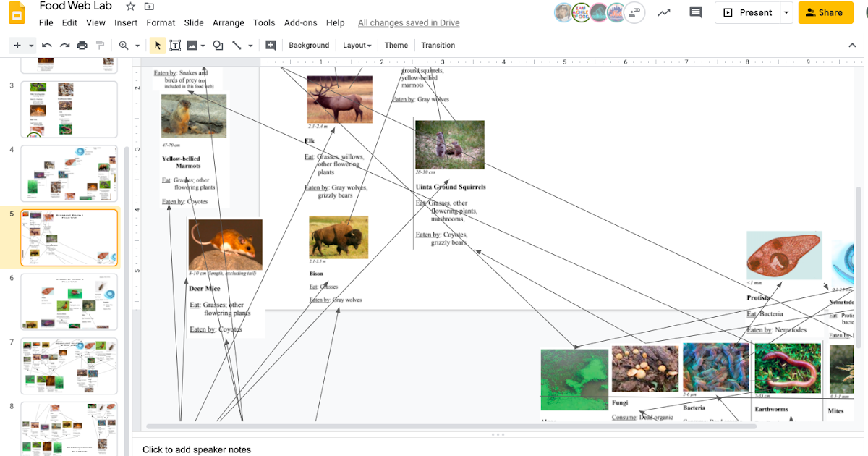Insert a text box
The width and height of the screenshot is (868, 456).
[x=175, y=45]
